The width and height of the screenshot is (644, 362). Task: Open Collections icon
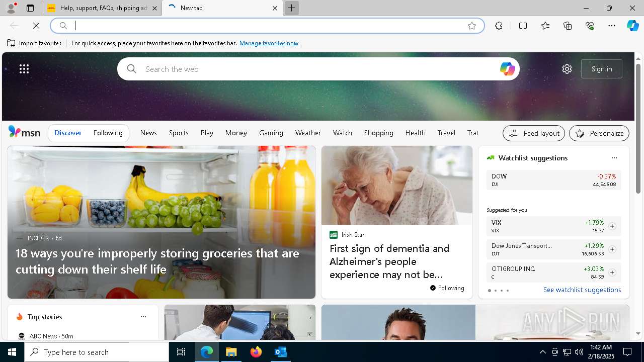[x=568, y=26]
